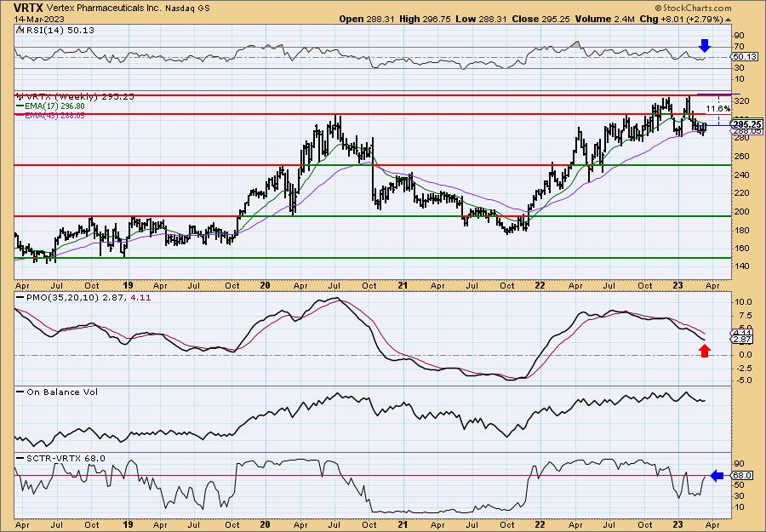The image size is (766, 532).
Task: Click the 140 label on the price axis
Action: (x=741, y=266)
